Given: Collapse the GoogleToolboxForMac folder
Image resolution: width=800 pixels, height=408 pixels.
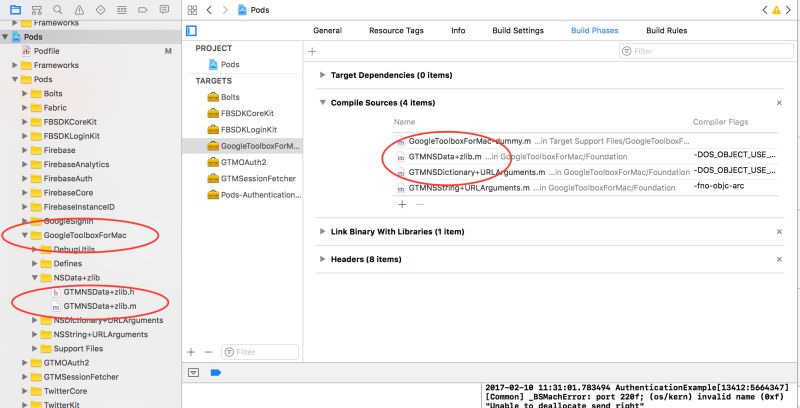Looking at the screenshot, I should point(24,235).
